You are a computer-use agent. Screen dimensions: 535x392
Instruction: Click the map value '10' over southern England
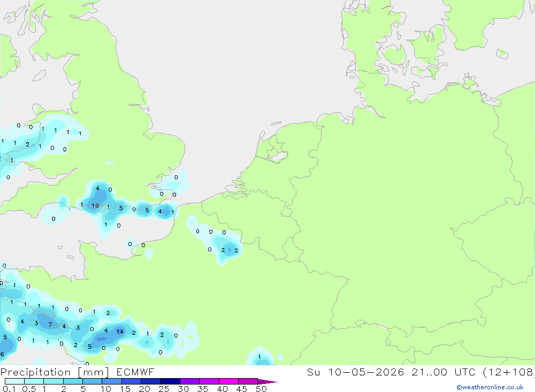(x=95, y=205)
